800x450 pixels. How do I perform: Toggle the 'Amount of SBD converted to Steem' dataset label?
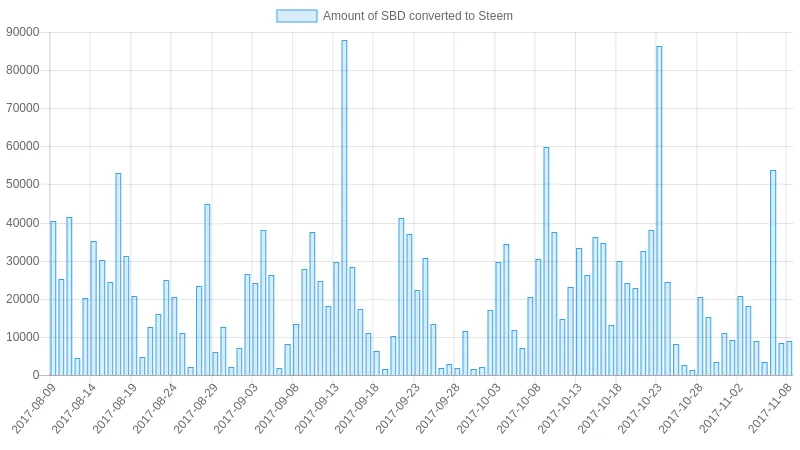(417, 16)
